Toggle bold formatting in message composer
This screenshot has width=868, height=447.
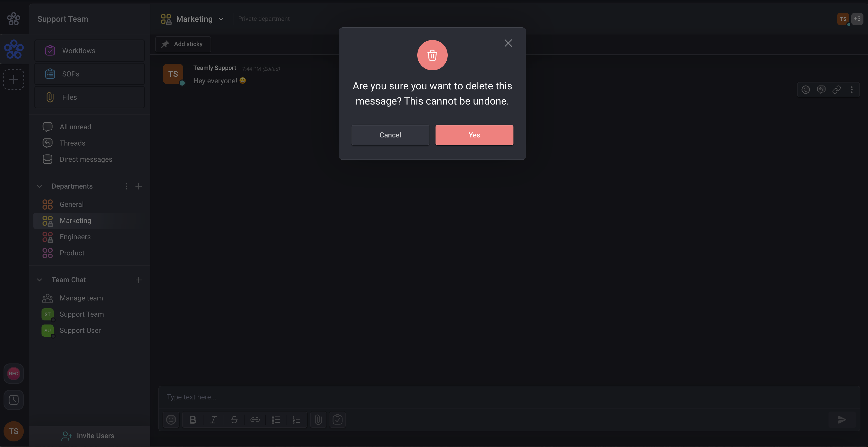coord(193,420)
